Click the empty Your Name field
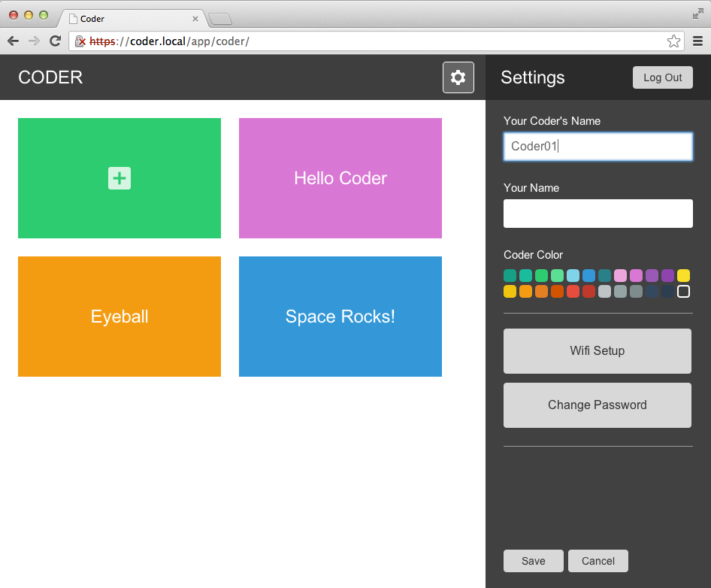The image size is (711, 588). [x=598, y=214]
